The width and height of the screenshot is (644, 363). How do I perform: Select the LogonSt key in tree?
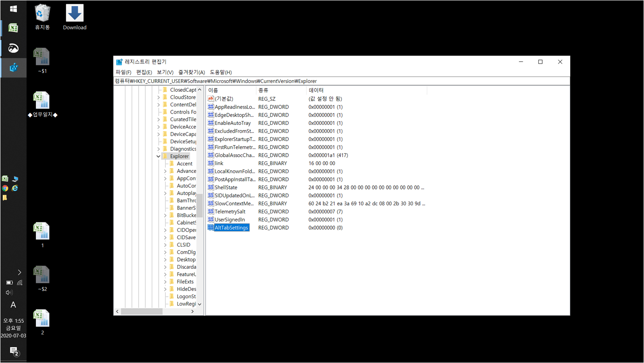click(x=186, y=296)
